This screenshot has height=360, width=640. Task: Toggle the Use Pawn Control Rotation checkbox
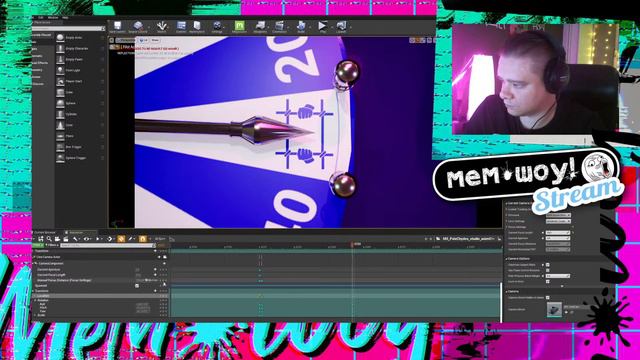[x=548, y=270]
